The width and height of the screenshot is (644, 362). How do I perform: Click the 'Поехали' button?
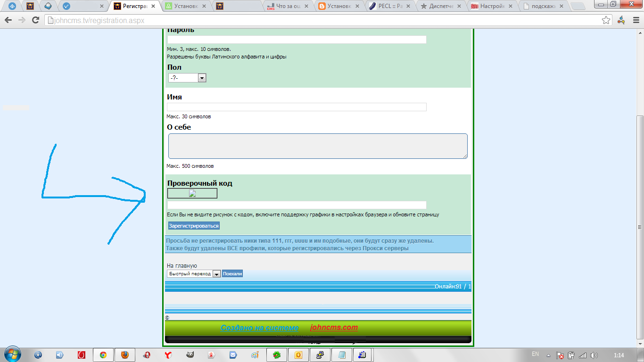point(232,274)
